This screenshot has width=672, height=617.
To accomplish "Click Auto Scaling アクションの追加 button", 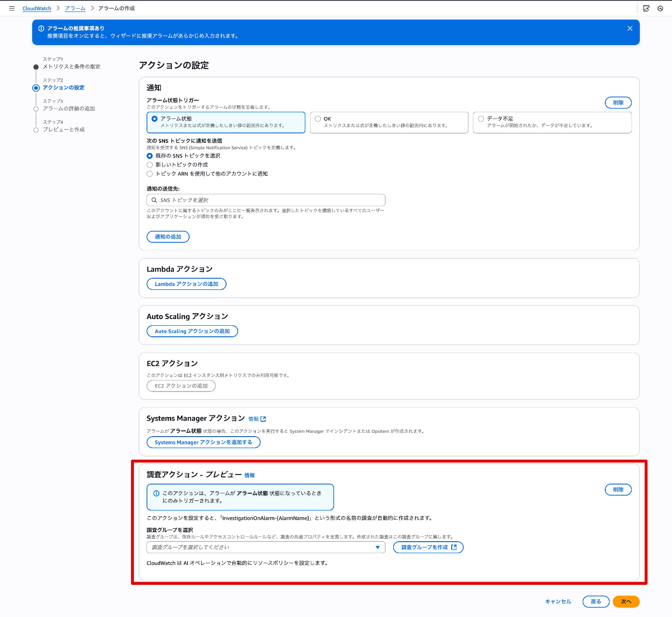I will [x=192, y=331].
